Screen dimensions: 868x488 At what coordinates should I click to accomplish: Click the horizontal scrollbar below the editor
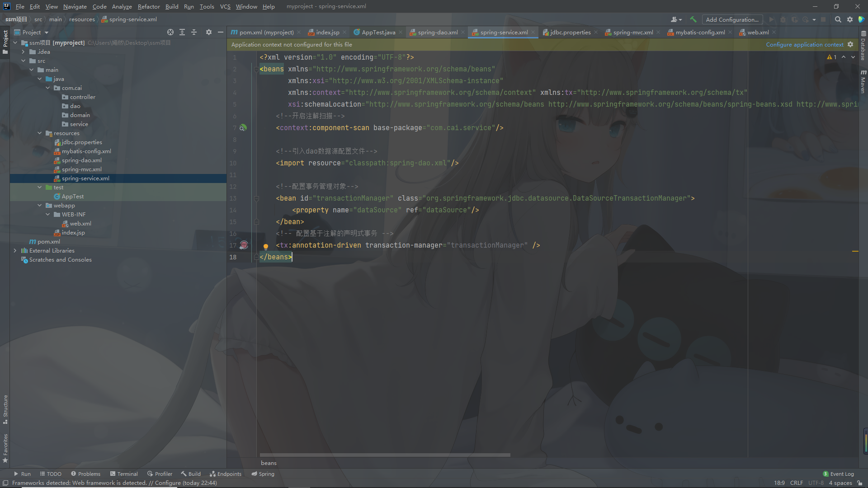coord(384,455)
